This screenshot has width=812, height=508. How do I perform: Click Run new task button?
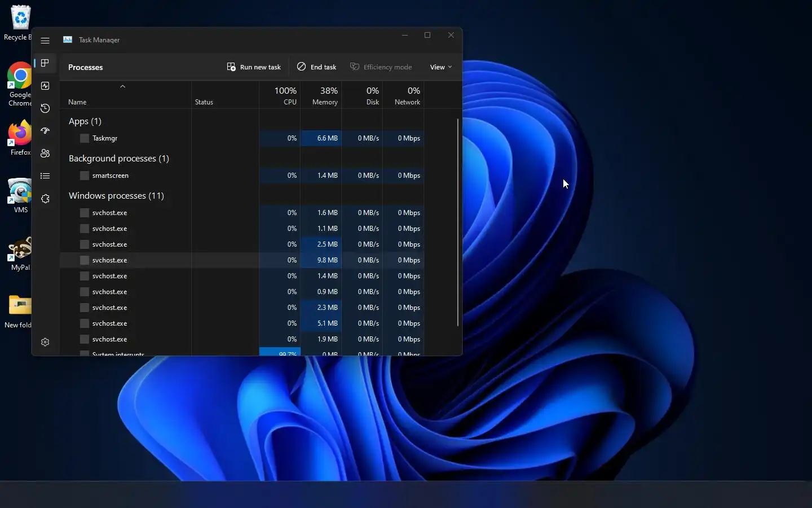[254, 67]
